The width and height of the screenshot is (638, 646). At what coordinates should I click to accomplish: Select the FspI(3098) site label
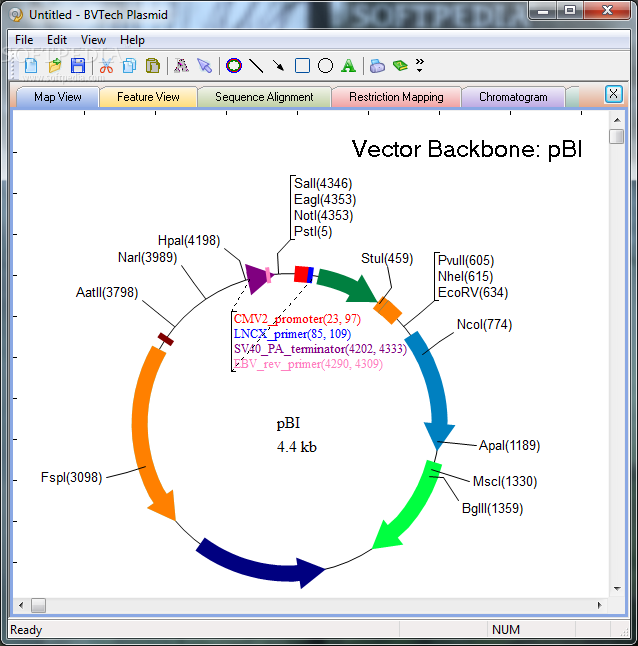71,477
